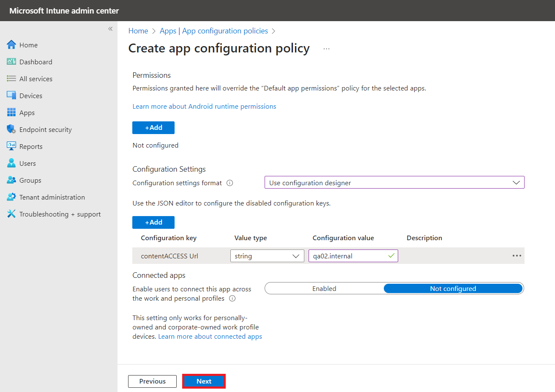Click the Reports icon in sidebar

11,146
